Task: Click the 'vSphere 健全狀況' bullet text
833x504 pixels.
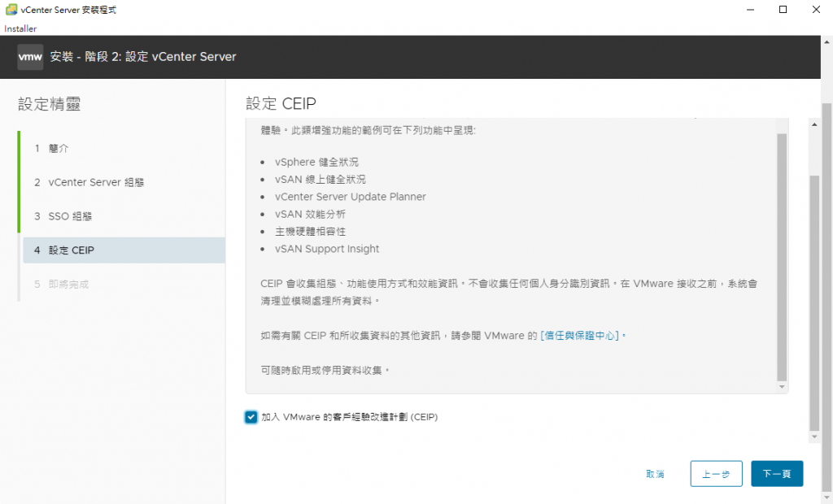Action: pos(316,162)
